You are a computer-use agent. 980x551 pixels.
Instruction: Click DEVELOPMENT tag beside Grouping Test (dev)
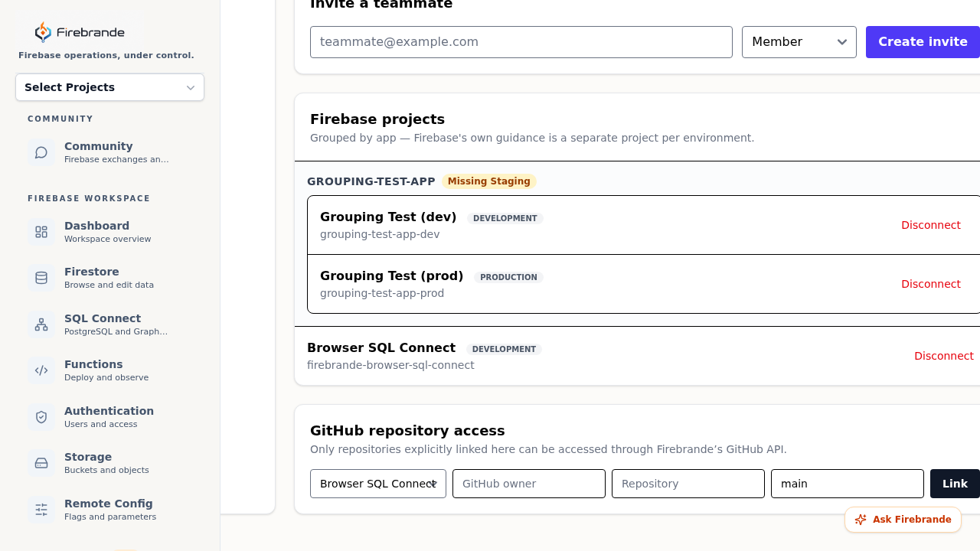click(x=505, y=218)
